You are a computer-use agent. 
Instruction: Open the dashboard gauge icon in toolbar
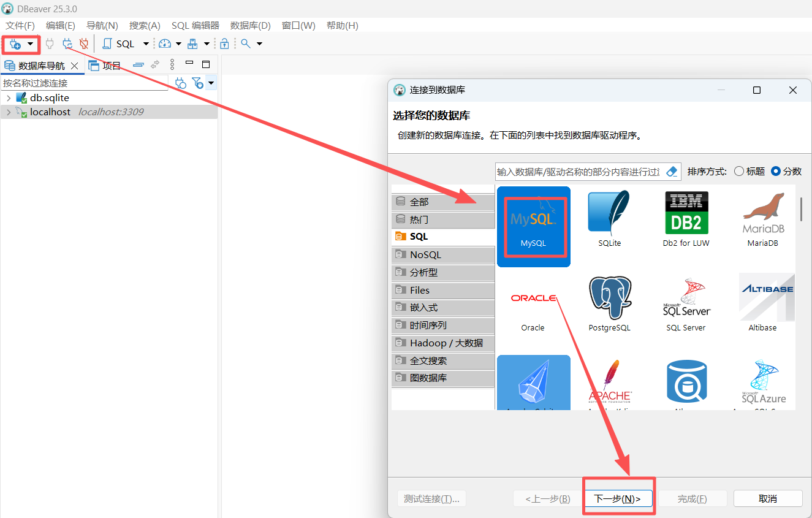165,44
